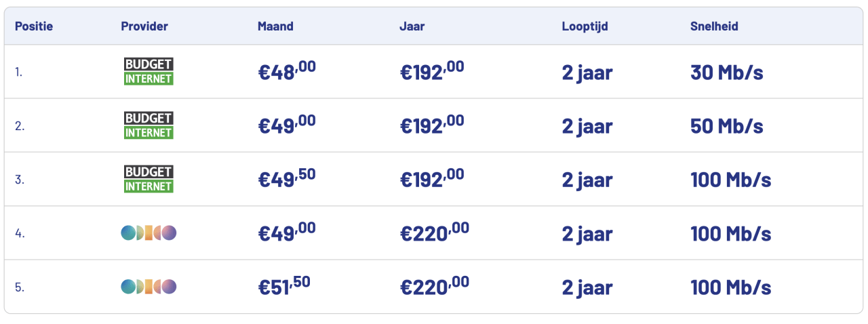This screenshot has height=324, width=868.
Task: Click the Odido logo in row 4
Action: click(149, 233)
